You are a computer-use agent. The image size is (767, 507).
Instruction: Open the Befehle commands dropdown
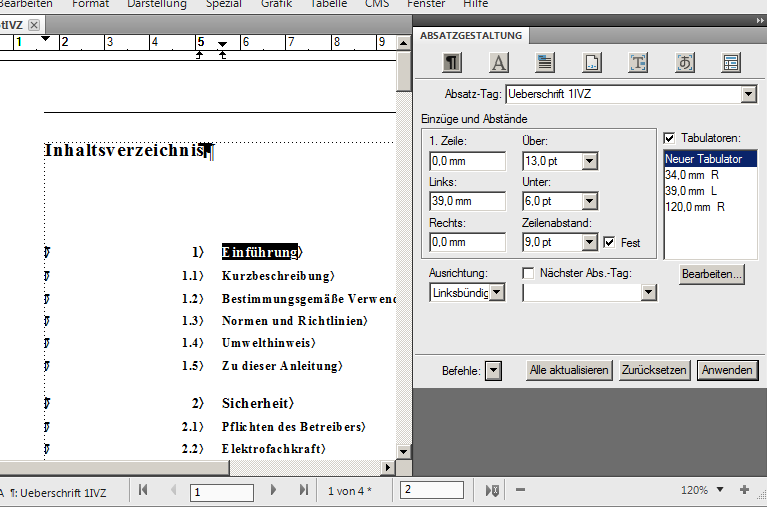click(x=493, y=370)
